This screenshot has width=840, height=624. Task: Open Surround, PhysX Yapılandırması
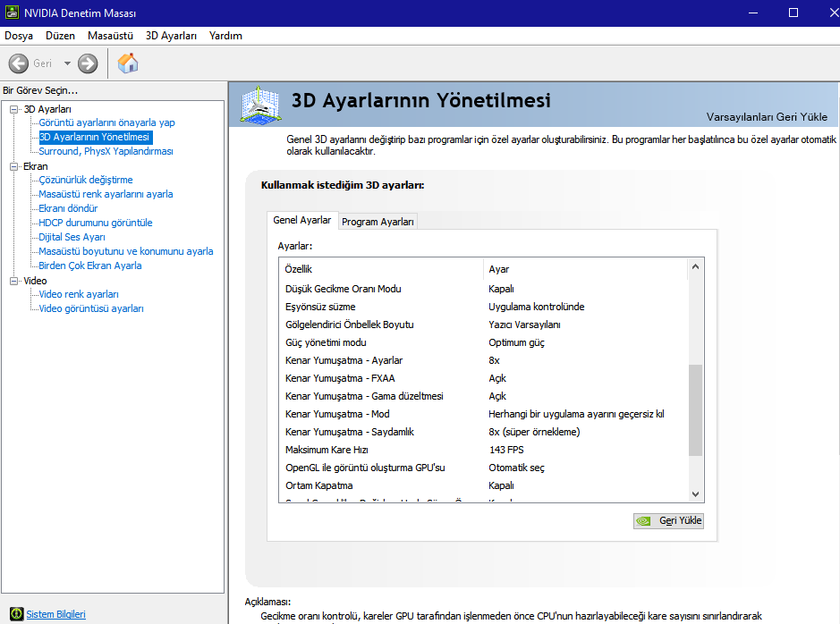(x=106, y=151)
